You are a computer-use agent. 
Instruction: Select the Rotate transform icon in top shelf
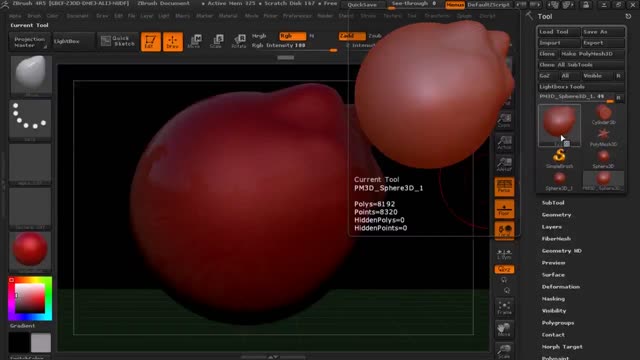[239, 42]
